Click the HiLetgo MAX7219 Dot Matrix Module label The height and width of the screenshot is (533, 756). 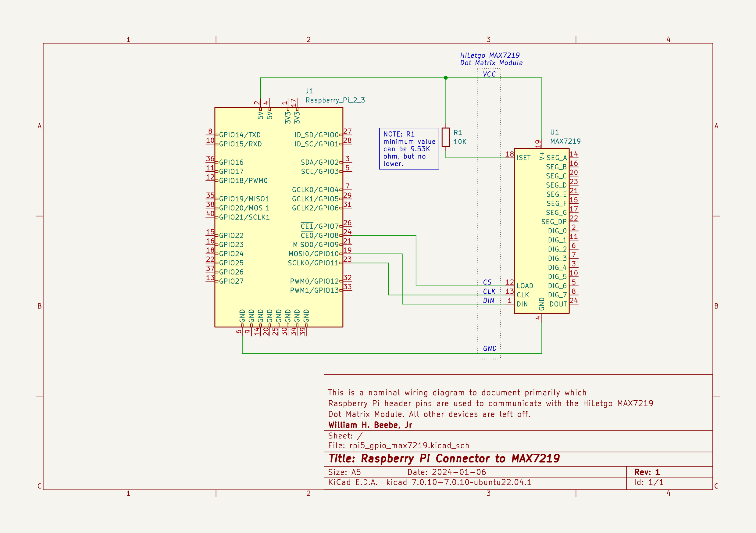point(491,59)
